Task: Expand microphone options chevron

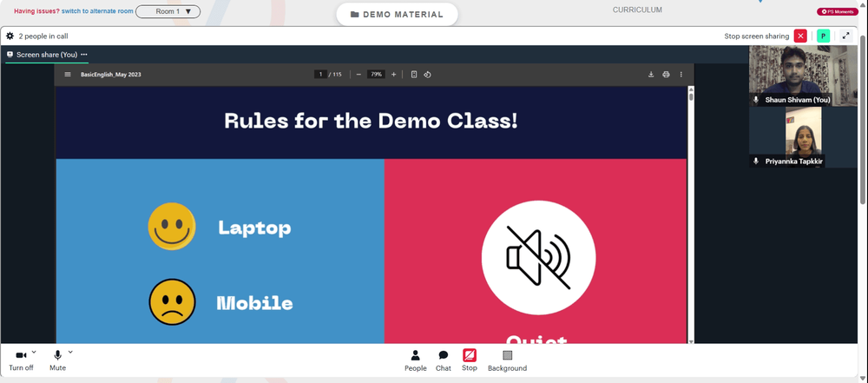Action: [x=70, y=352]
